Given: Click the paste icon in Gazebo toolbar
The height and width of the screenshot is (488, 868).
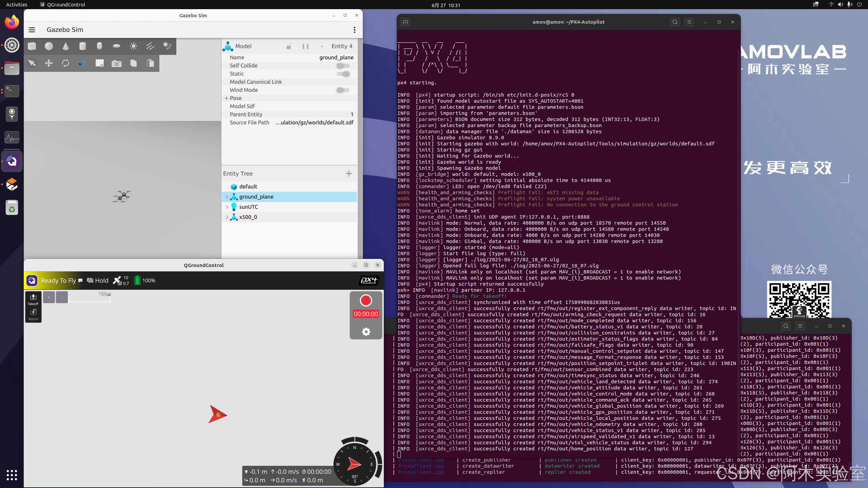Looking at the screenshot, I should tap(150, 63).
